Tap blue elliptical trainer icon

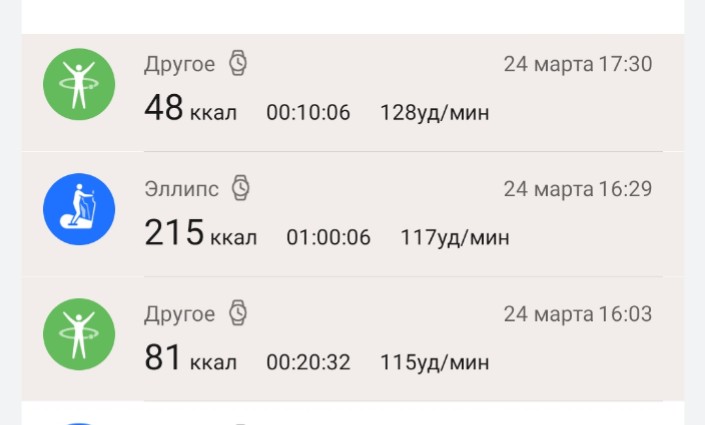(79, 210)
